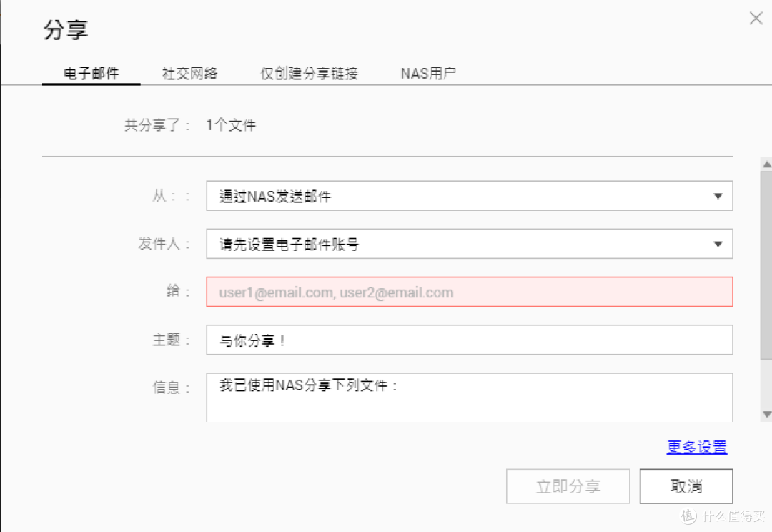Click inside the 信息 message text area
This screenshot has height=532, width=772.
(469, 397)
